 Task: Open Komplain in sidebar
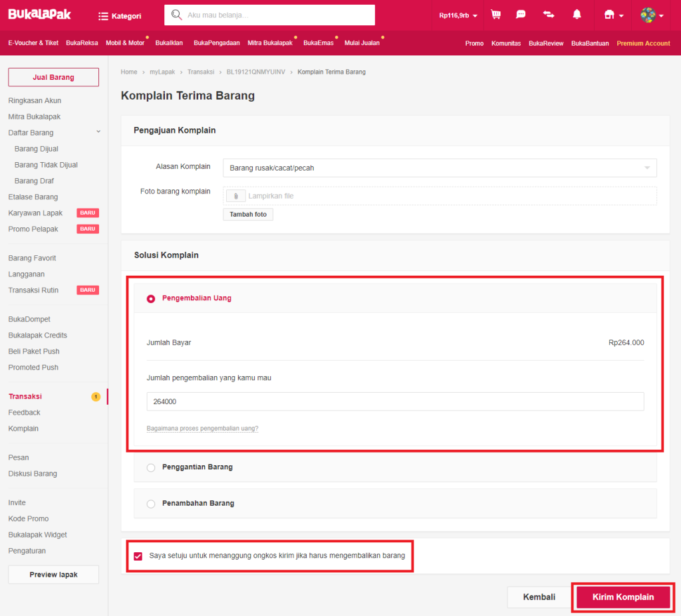23,429
